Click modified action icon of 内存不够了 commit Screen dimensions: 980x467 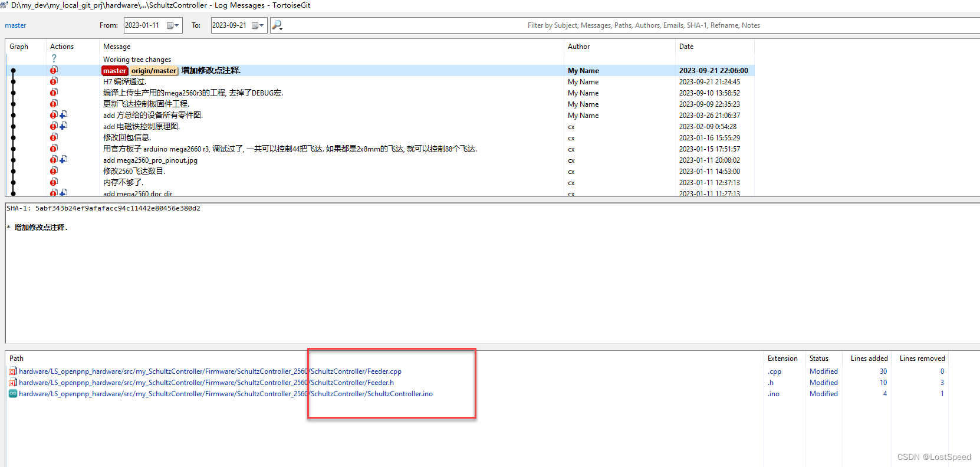(54, 182)
